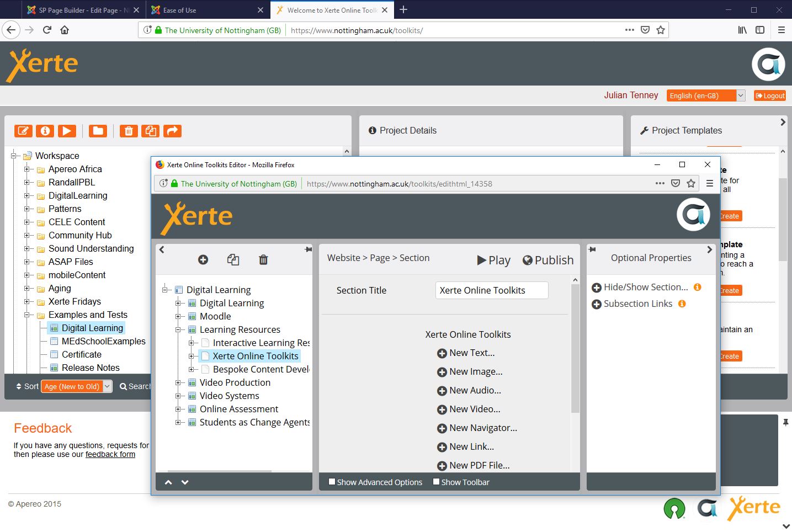Viewport: 792px width, 532px height.
Task: Add Hide/Show Section optional property
Action: (640, 287)
